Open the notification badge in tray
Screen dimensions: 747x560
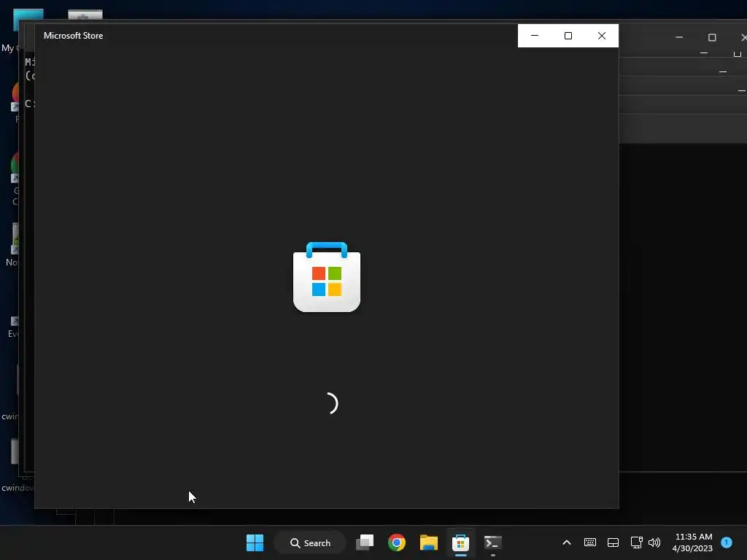[x=727, y=542]
